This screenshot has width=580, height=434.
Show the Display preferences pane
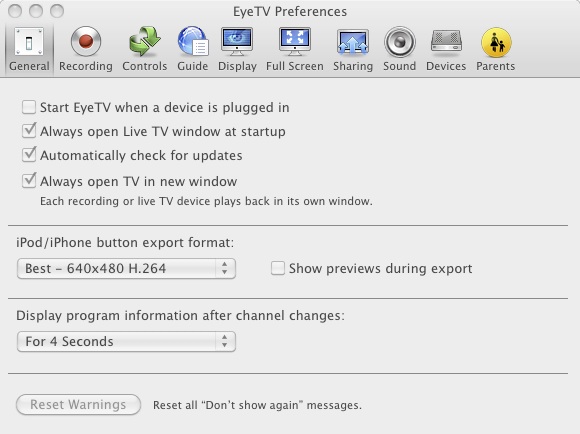pos(237,50)
